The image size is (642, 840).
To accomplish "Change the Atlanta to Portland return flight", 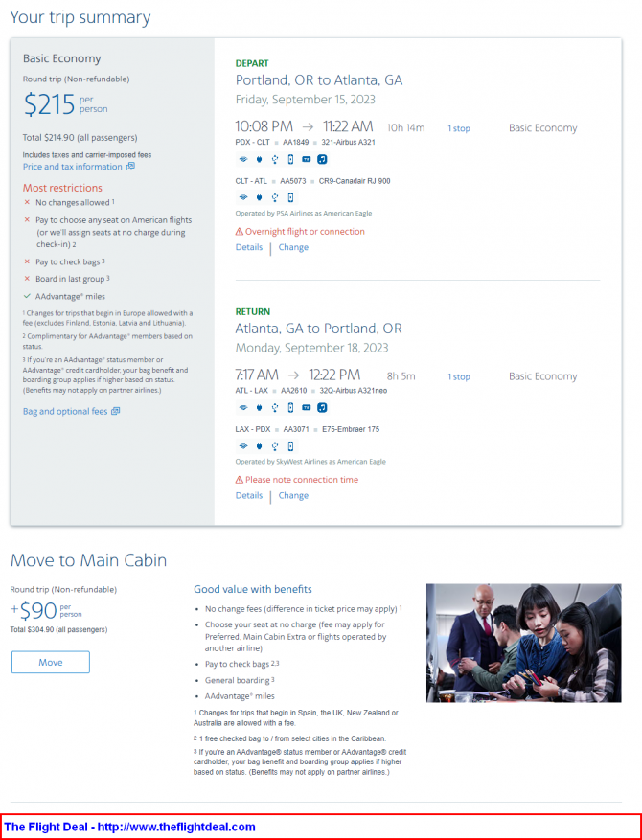I will click(x=293, y=496).
